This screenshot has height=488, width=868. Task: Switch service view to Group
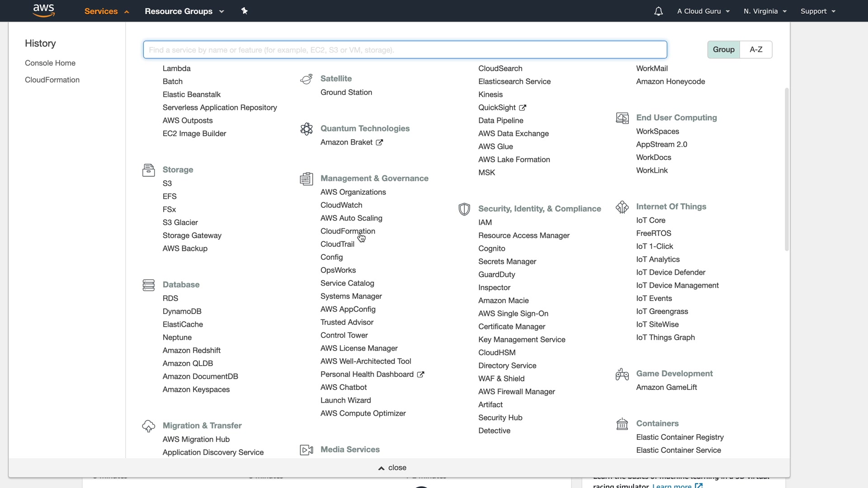pos(723,50)
